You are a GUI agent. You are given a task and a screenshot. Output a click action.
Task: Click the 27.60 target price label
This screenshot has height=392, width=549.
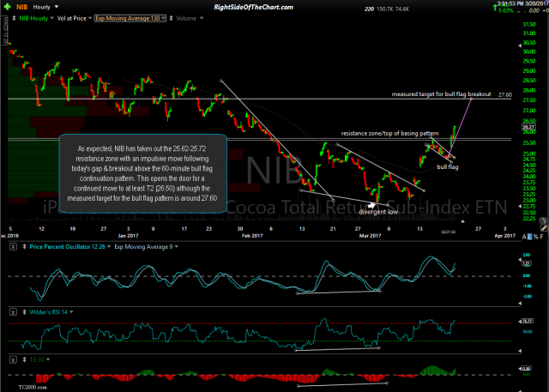[x=505, y=94]
